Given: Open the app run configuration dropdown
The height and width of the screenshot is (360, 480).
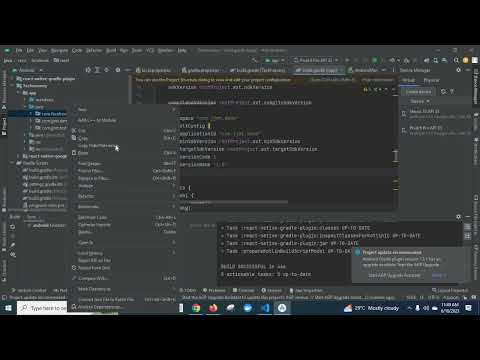Looking at the screenshot, I should tap(275, 60).
